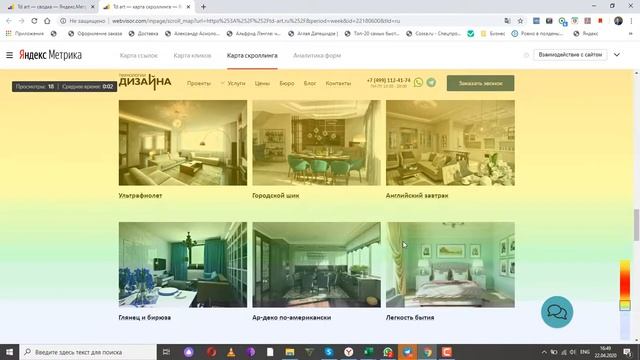Click the WhatsApp icon in site header
Screen dimensions: 640x360
[x=418, y=82]
